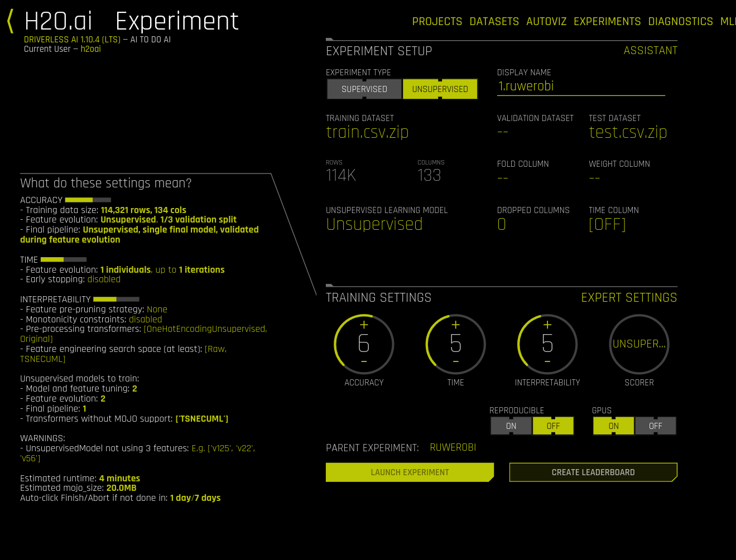The height and width of the screenshot is (560, 736).
Task: Open EXPERT SETTINGS
Action: [x=629, y=298]
